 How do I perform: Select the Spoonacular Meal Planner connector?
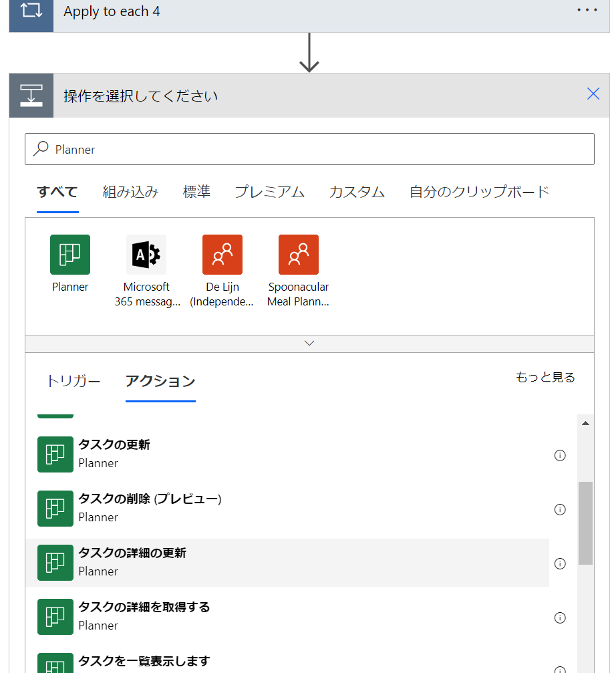coord(299,255)
